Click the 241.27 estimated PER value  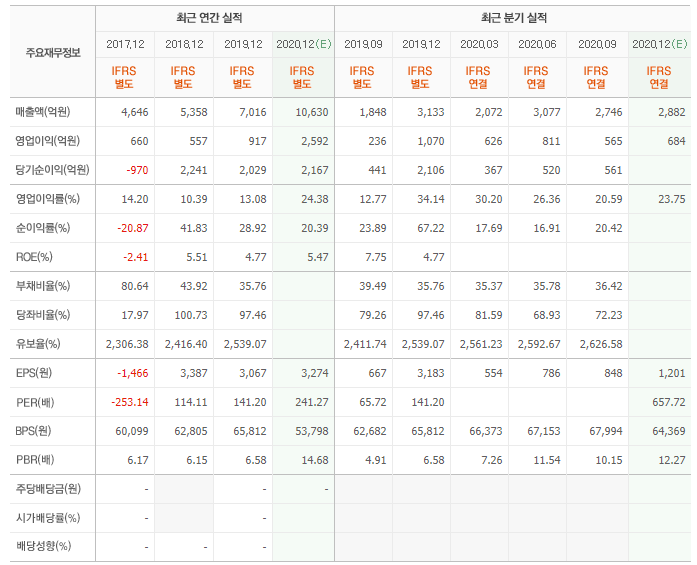click(x=312, y=402)
